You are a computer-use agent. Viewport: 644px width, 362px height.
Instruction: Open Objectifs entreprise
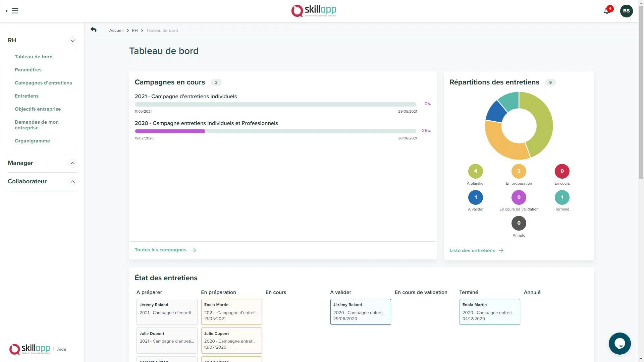point(38,109)
